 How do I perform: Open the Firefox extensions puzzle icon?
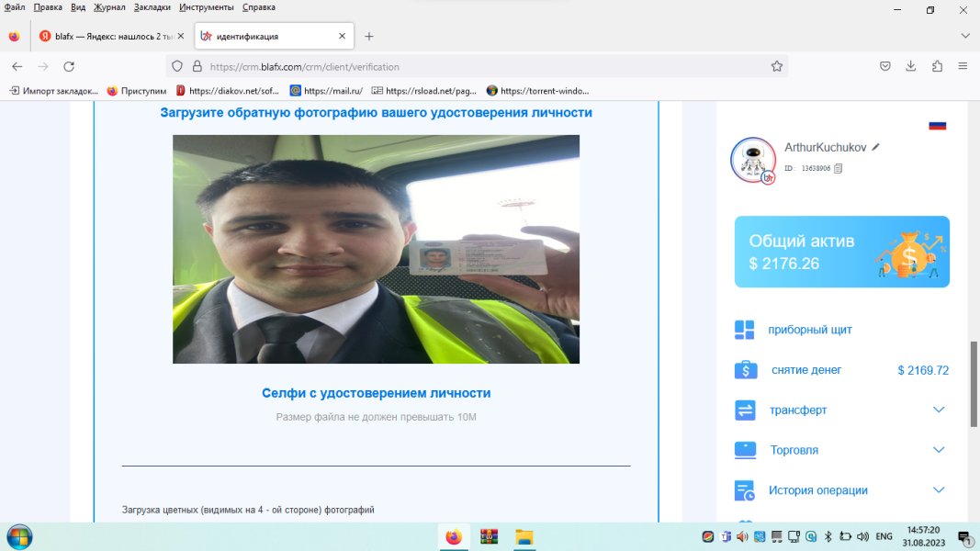937,66
